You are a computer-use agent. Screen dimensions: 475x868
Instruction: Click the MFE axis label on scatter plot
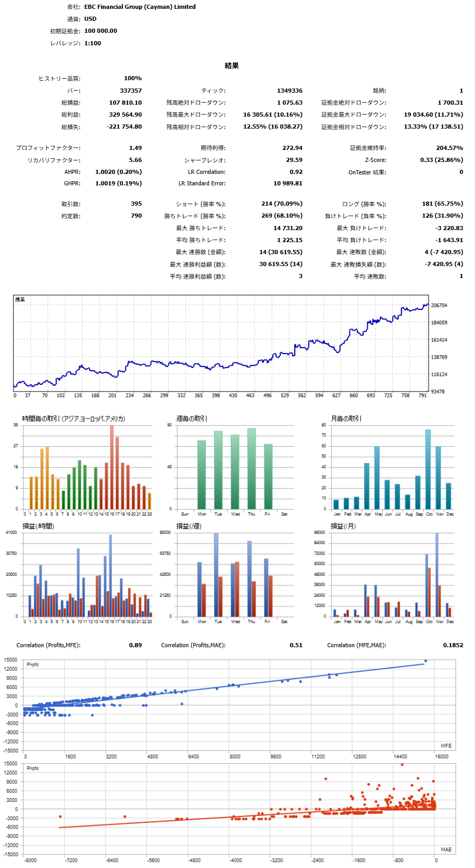tap(446, 746)
